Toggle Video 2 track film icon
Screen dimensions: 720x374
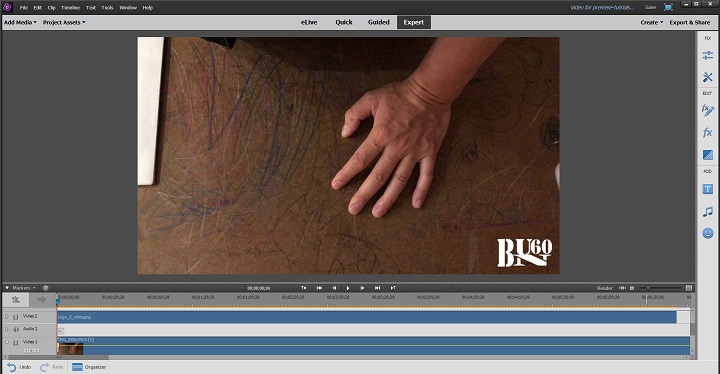coord(16,317)
